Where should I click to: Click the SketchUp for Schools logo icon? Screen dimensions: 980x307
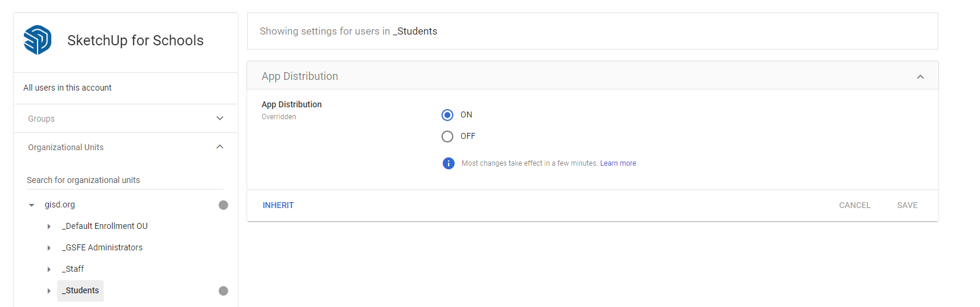click(x=38, y=40)
